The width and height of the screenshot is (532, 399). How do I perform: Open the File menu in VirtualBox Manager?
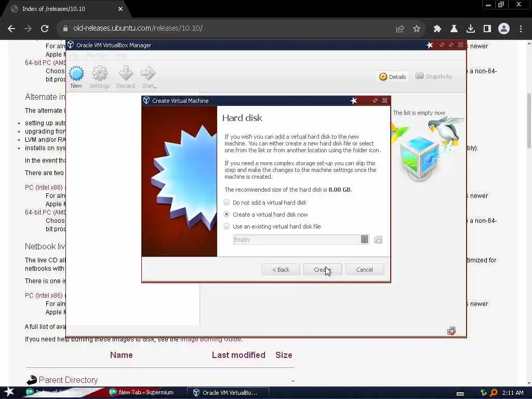[x=74, y=56]
